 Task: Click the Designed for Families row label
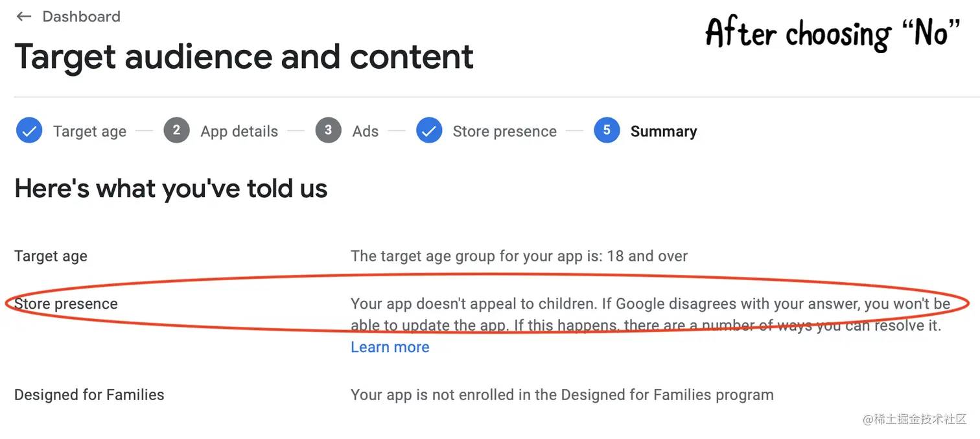pyautogui.click(x=89, y=395)
